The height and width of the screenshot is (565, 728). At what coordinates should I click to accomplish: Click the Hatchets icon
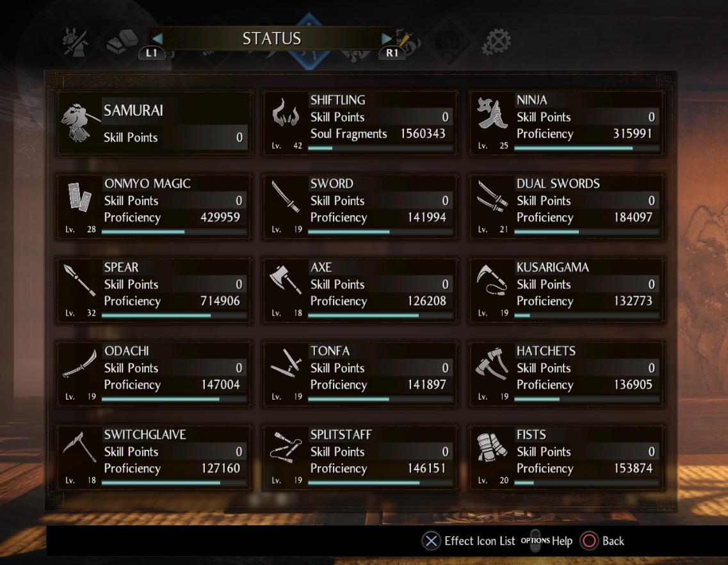(492, 363)
